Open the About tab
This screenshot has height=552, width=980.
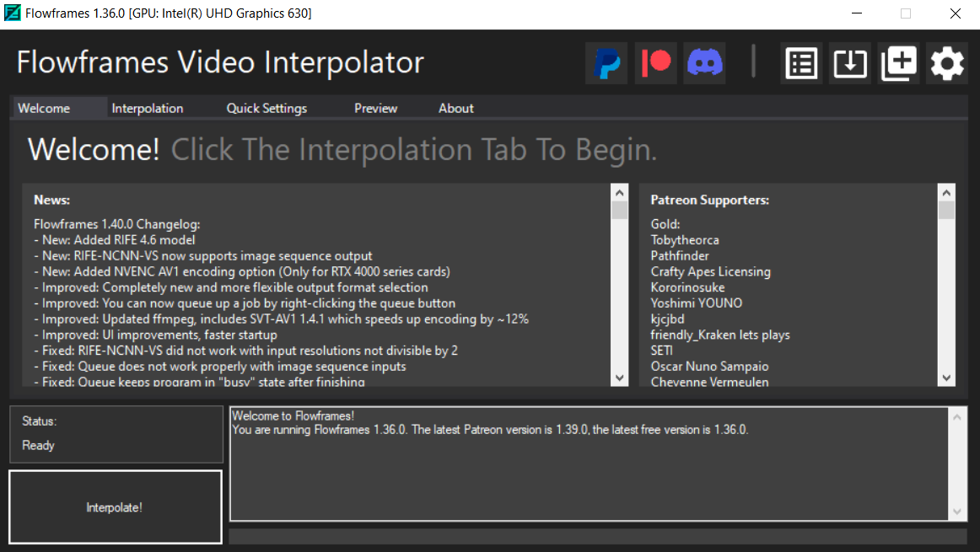pyautogui.click(x=455, y=108)
